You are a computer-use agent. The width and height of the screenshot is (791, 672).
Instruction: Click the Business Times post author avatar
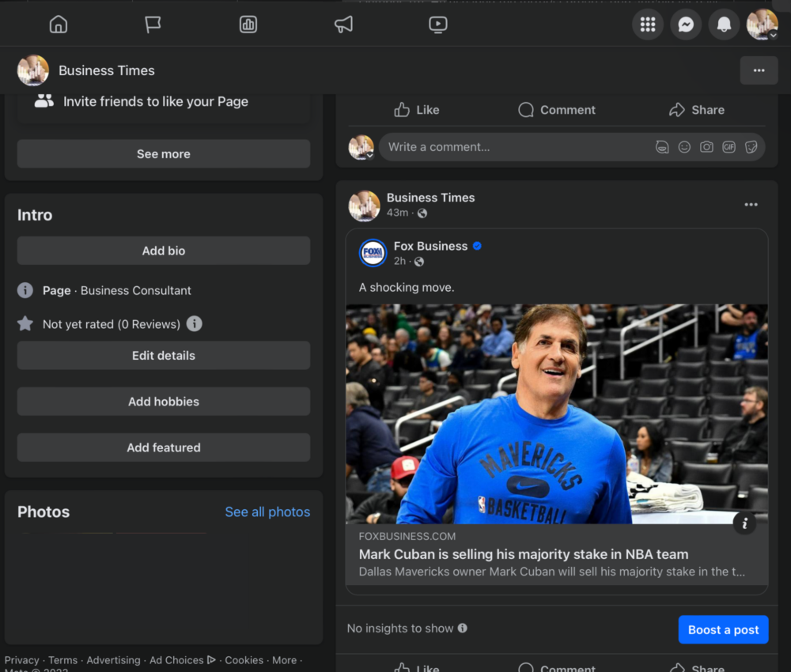[x=364, y=206]
